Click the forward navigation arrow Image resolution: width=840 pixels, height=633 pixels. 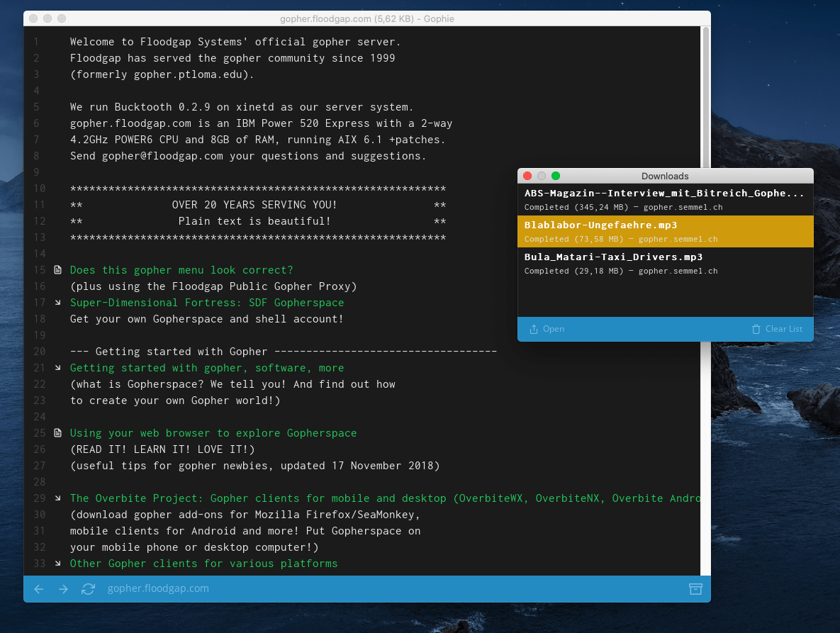tap(63, 589)
